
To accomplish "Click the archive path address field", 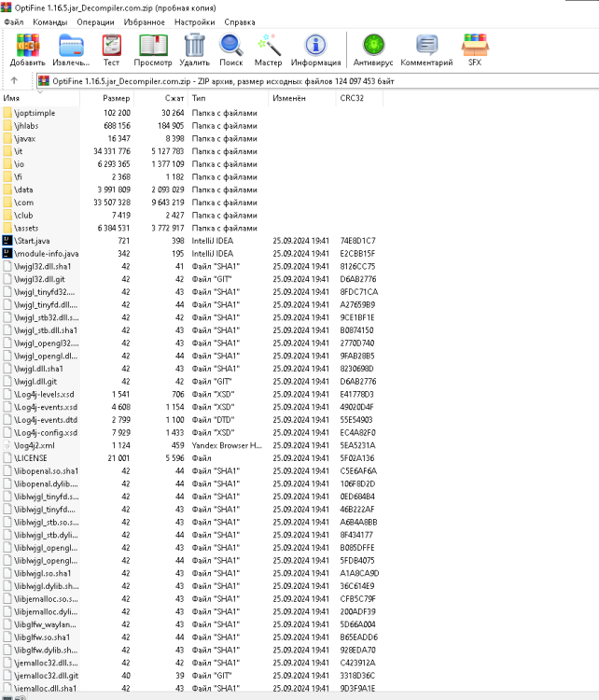I will pos(318,81).
